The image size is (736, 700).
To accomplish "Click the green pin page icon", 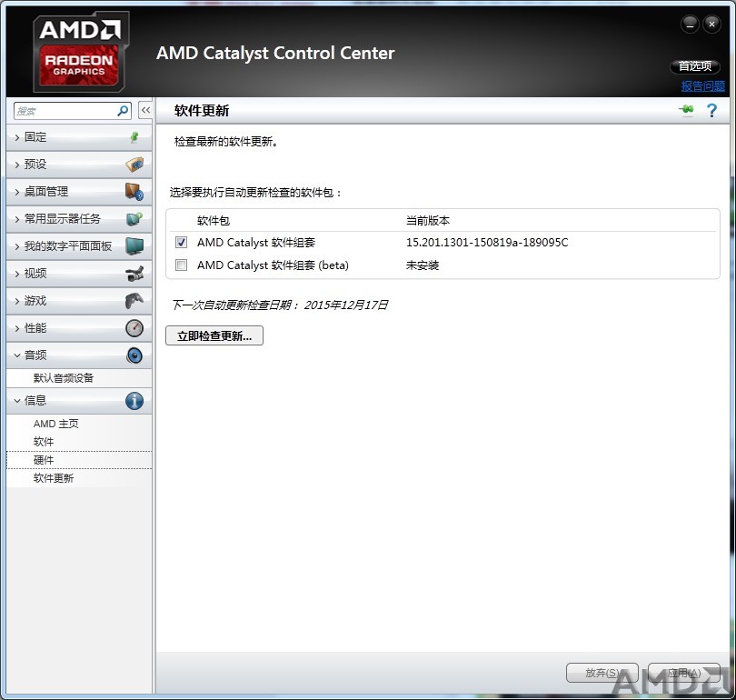I will 686,110.
